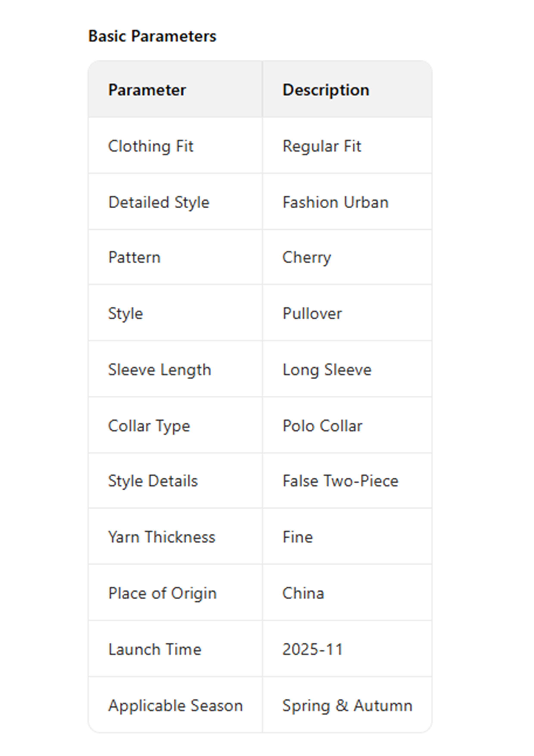The width and height of the screenshot is (534, 756).
Task: Click the Basic Parameters heading
Action: tap(152, 36)
